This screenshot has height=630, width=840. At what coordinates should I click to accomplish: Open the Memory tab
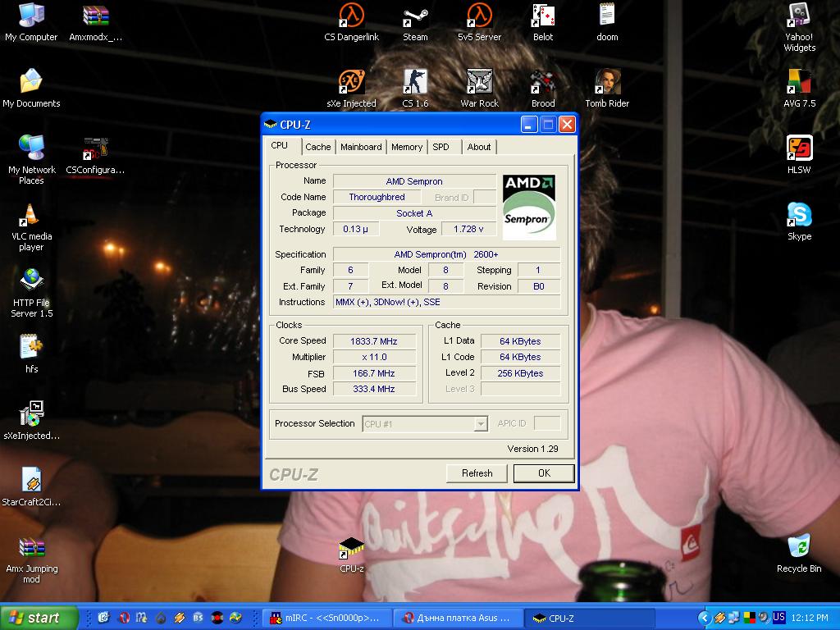[407, 147]
